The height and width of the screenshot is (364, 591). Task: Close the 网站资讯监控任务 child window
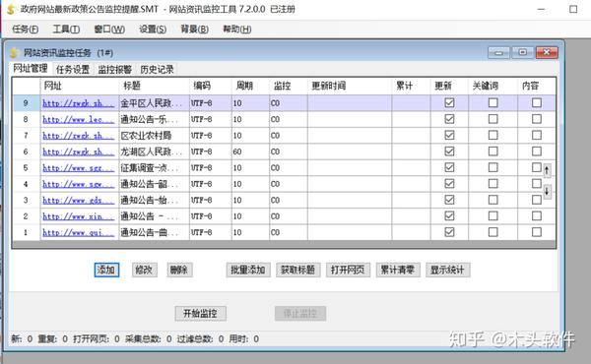tap(547, 53)
